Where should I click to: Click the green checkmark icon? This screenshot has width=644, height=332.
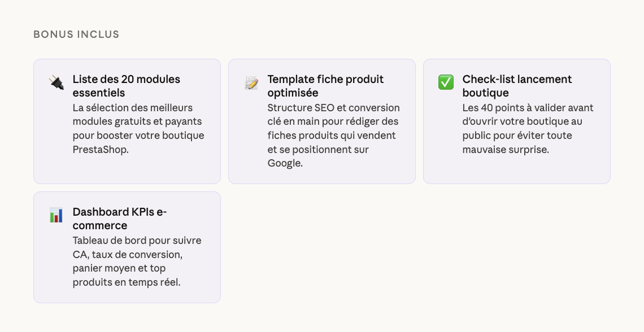tap(446, 82)
